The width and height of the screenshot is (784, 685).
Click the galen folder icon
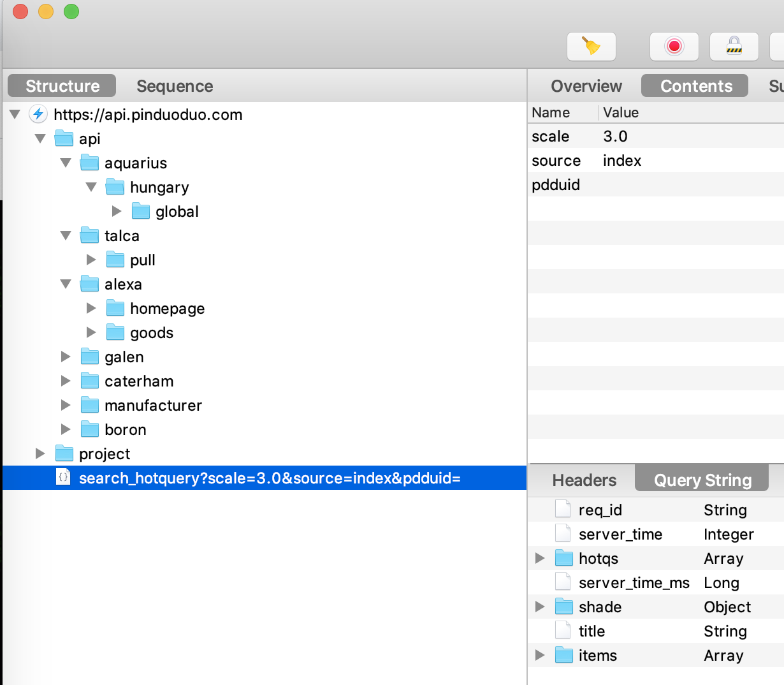(89, 357)
